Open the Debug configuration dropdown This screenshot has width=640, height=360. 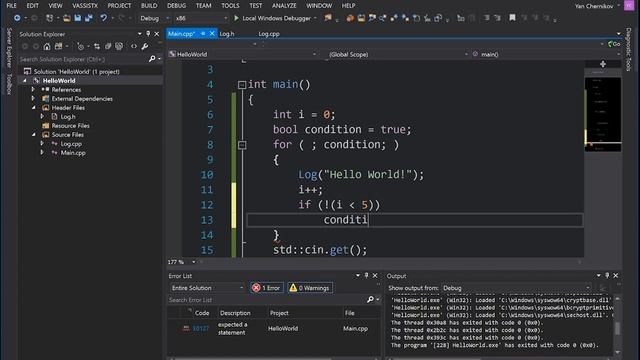pyautogui.click(x=154, y=18)
